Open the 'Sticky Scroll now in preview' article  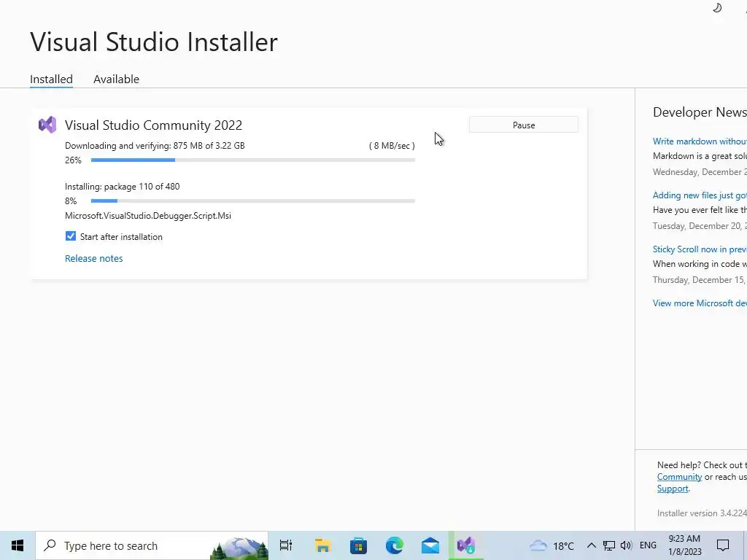(x=700, y=249)
